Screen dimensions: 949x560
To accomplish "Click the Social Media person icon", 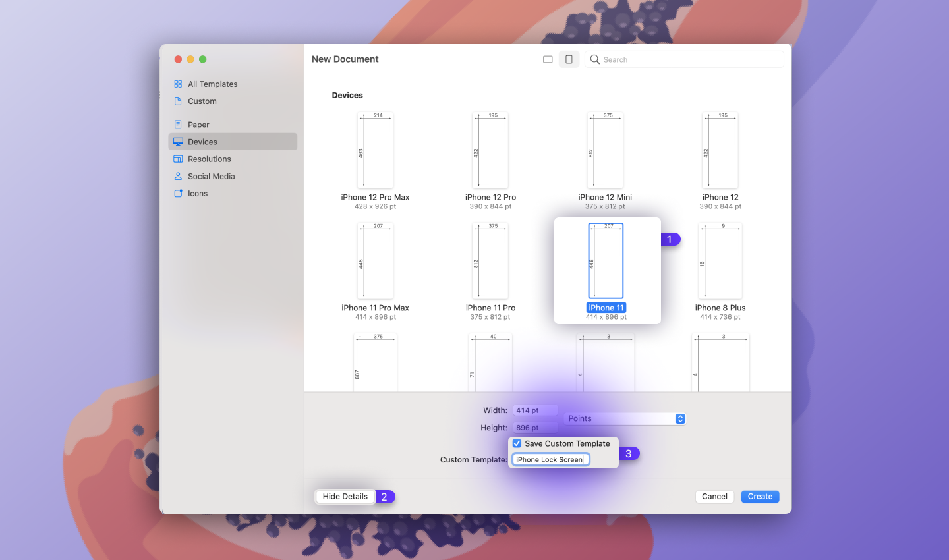I will tap(178, 176).
